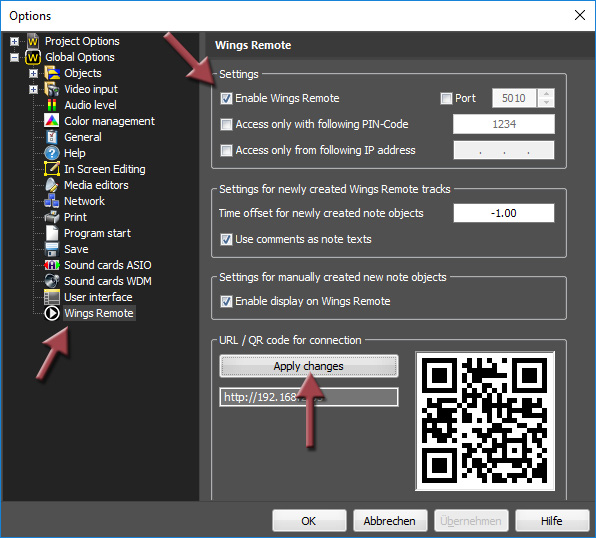Click the Objects folder icon

point(52,73)
